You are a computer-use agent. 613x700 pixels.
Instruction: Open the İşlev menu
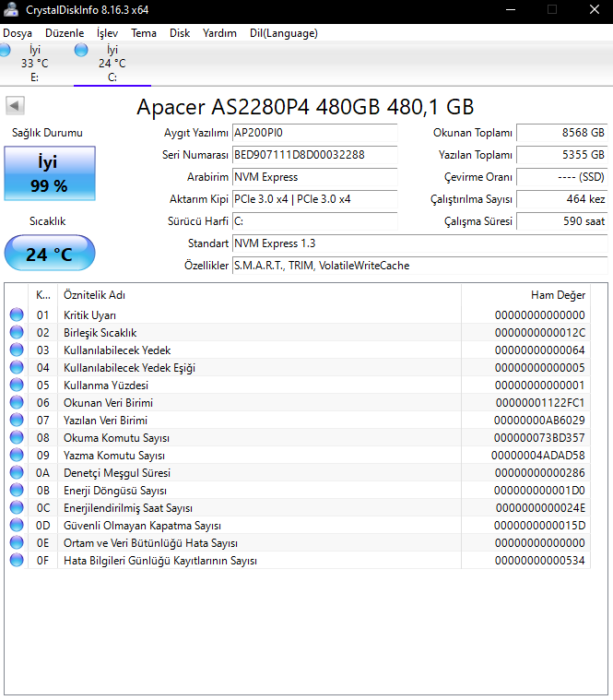pyautogui.click(x=108, y=33)
